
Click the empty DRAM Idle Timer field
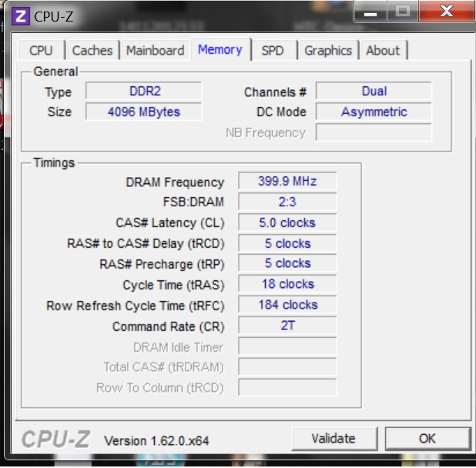(x=287, y=346)
